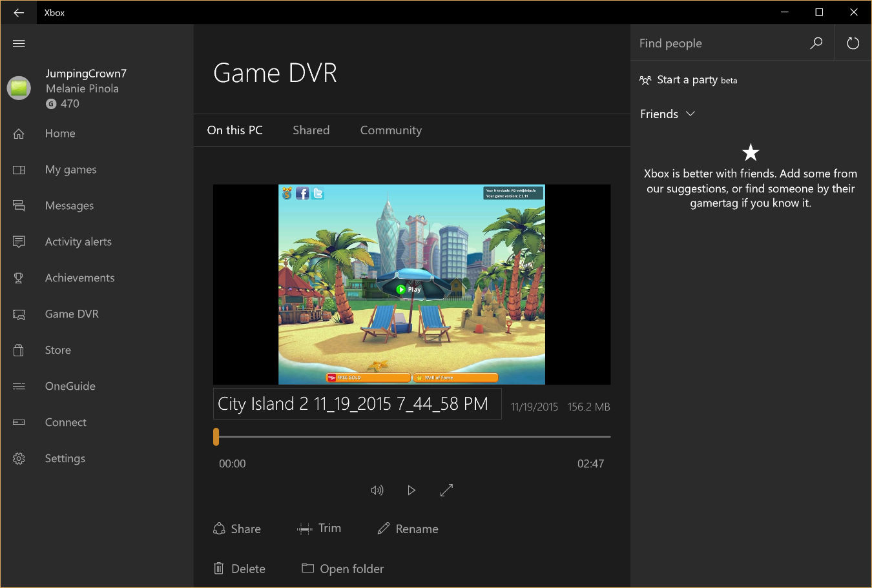Click the search magnifier icon
Image resolution: width=872 pixels, height=588 pixels.
tap(816, 43)
